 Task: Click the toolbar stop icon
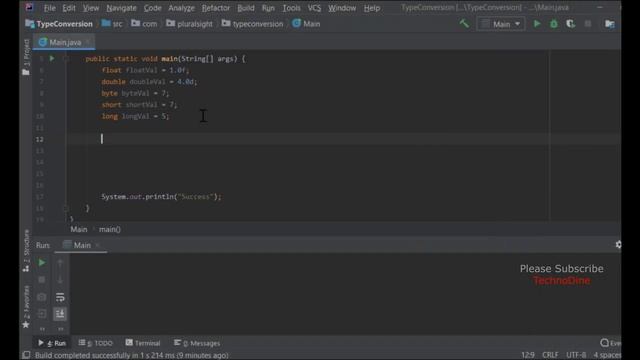(x=588, y=24)
